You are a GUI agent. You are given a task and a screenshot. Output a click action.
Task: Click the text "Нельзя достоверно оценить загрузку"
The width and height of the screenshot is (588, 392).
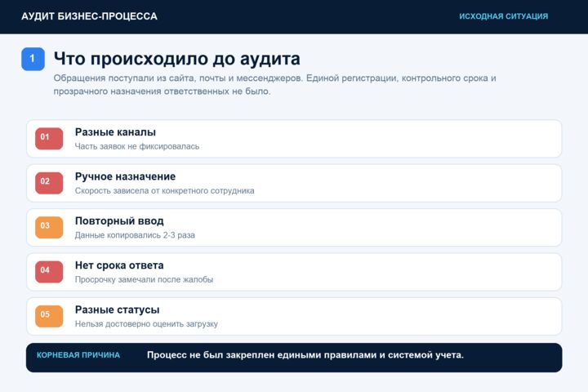point(146,323)
